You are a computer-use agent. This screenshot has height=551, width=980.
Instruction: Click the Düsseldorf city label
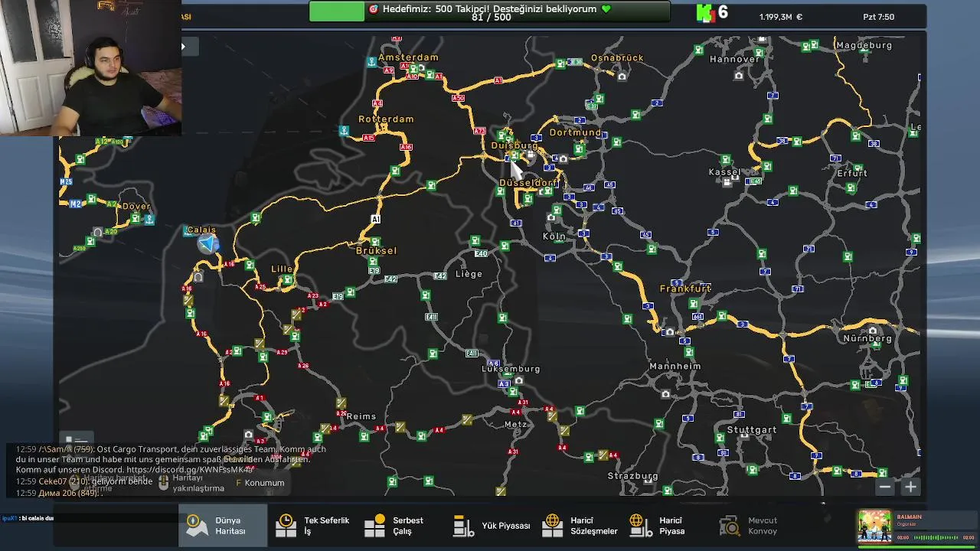[x=529, y=183]
